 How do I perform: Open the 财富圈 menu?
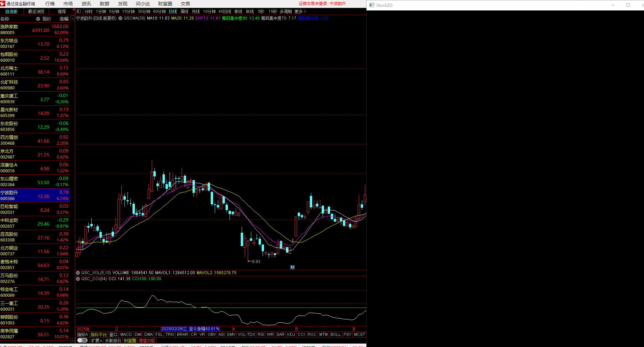coord(165,4)
